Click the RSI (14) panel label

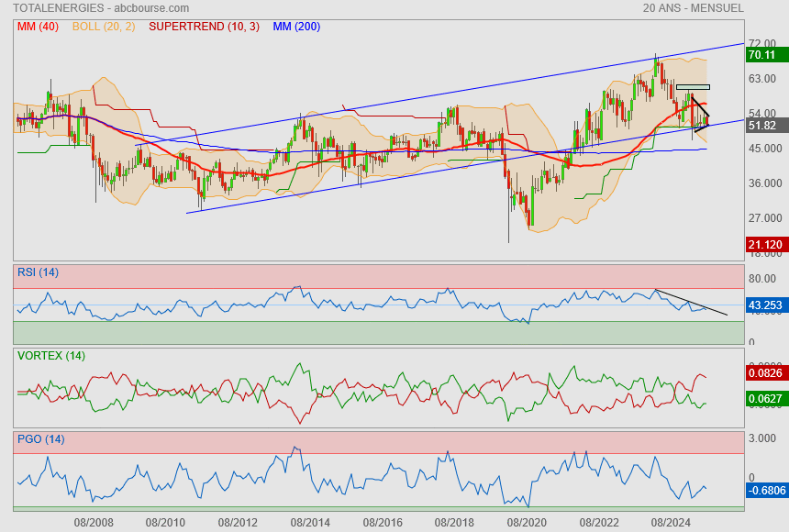[39, 272]
